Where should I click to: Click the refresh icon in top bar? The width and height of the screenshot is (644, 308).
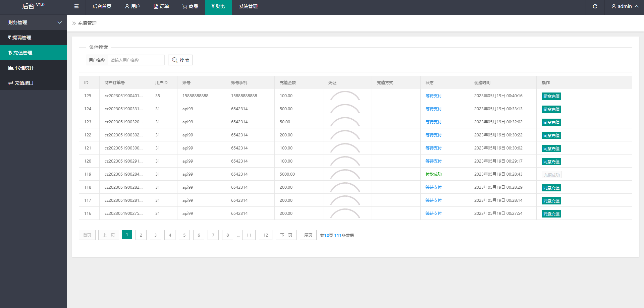595,6
